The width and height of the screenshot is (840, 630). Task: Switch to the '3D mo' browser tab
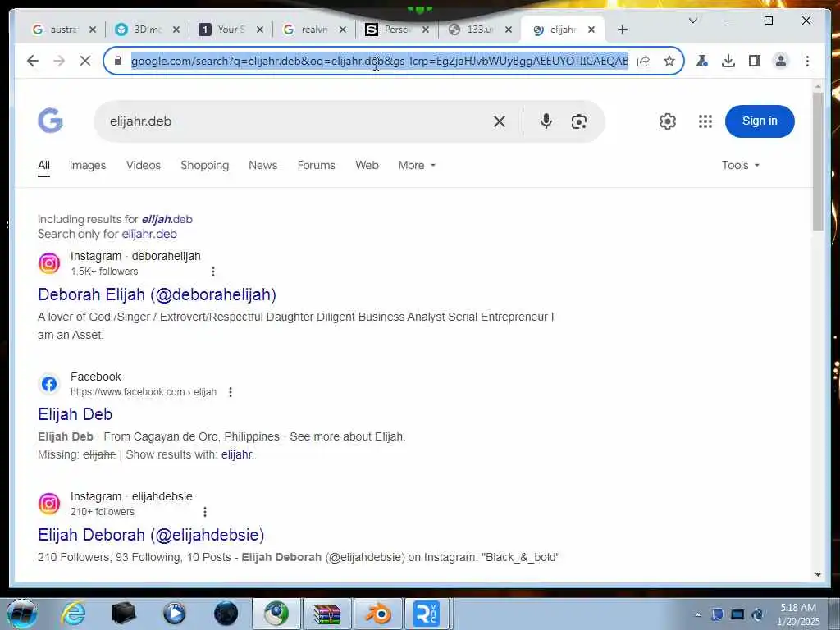point(148,30)
